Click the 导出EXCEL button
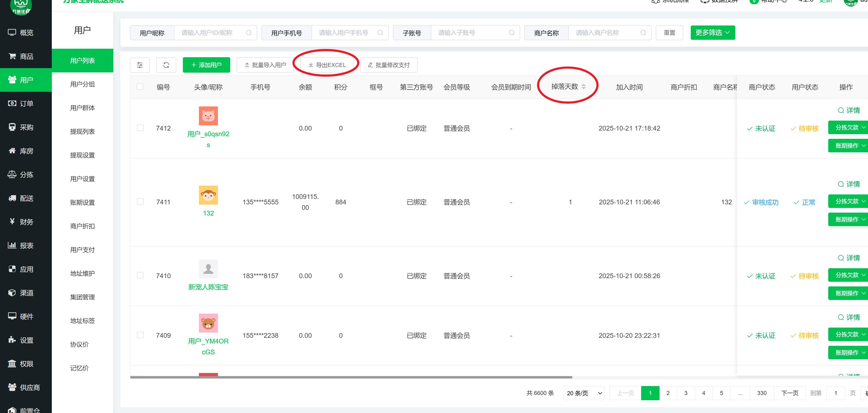 pyautogui.click(x=327, y=65)
